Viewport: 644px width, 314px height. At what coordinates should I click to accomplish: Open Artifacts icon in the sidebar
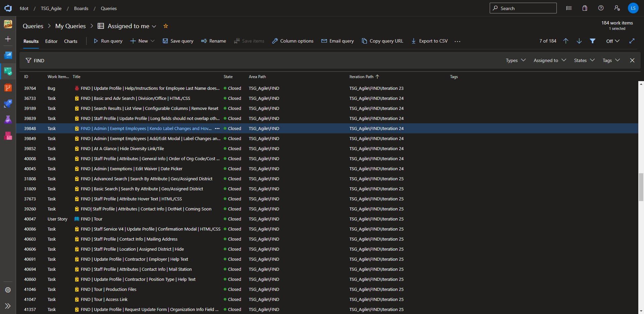8,136
